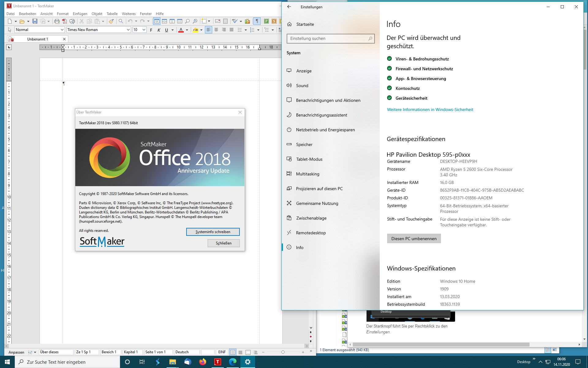Image resolution: width=588 pixels, height=368 pixels.
Task: Expand the underline style arrow
Action: pyautogui.click(x=172, y=30)
